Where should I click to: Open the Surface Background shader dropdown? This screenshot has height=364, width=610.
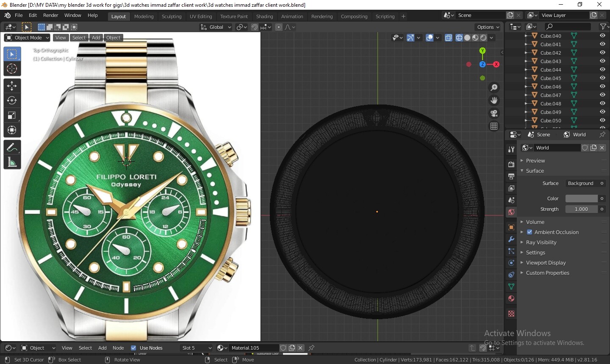click(585, 183)
